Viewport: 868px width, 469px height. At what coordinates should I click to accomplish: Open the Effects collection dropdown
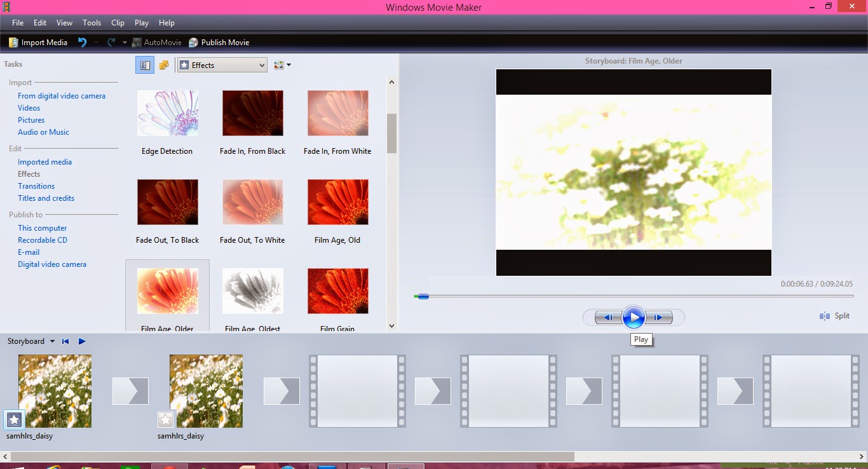(x=222, y=64)
